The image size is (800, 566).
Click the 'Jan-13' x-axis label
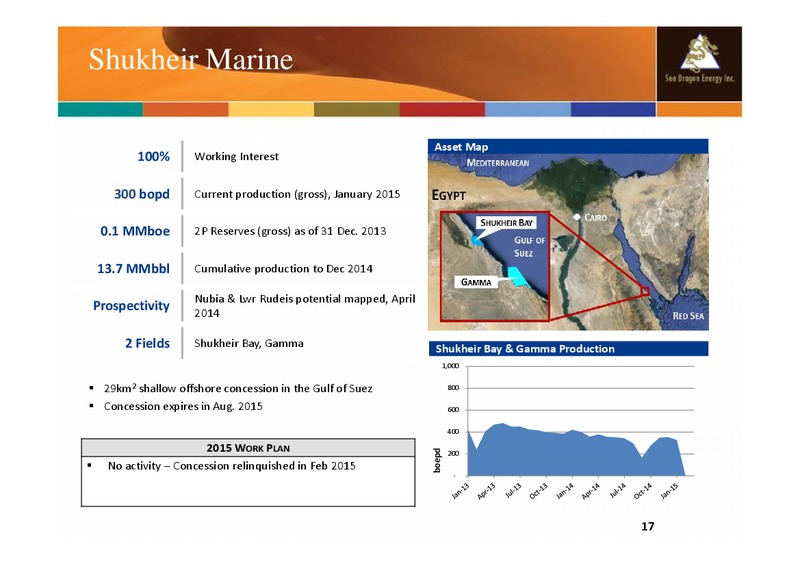pyautogui.click(x=460, y=491)
